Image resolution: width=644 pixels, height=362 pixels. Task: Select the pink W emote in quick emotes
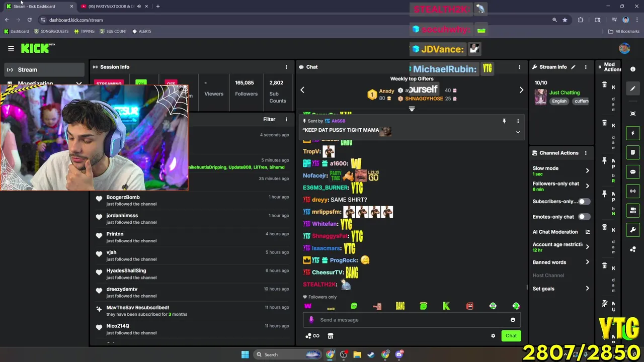[308, 306]
